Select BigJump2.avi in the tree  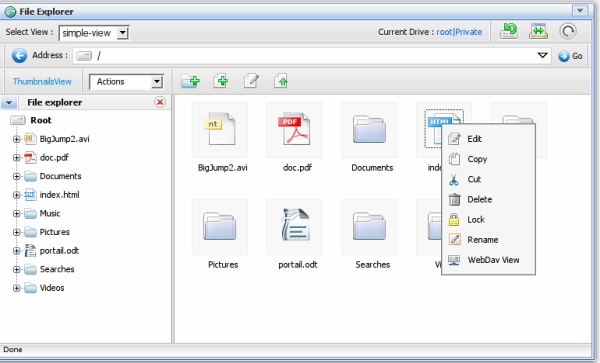click(x=64, y=139)
